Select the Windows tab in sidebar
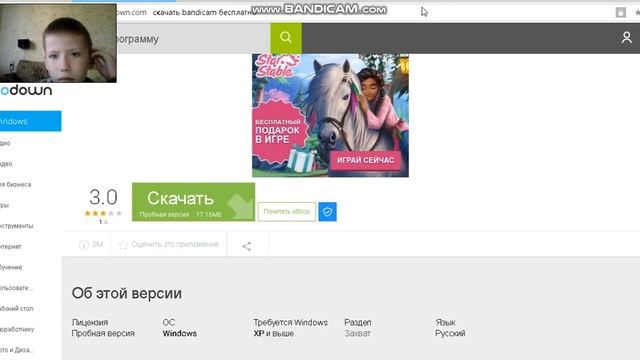Viewport: 640px width, 360px height. click(31, 121)
